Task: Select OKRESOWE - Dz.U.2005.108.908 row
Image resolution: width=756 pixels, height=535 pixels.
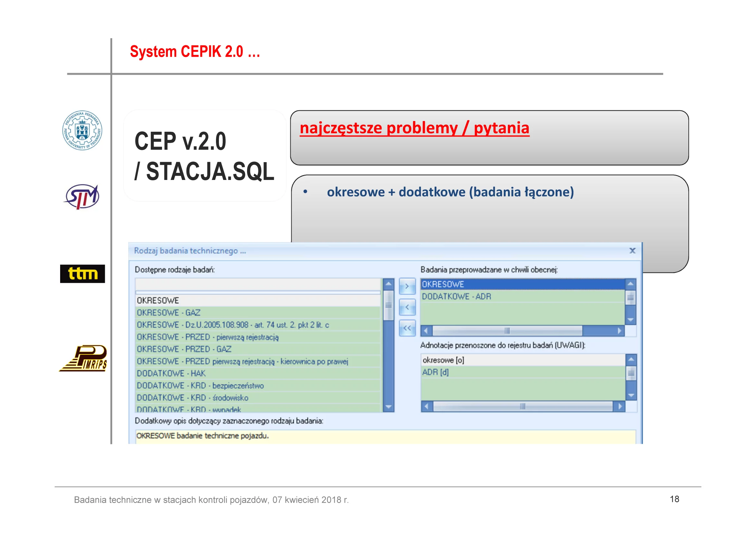Action: click(258, 325)
